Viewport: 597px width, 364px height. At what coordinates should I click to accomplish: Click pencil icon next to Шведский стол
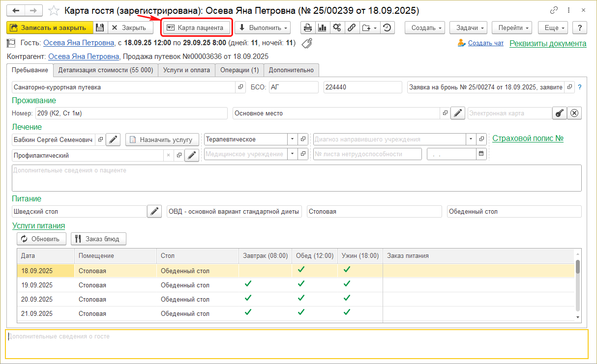click(154, 212)
